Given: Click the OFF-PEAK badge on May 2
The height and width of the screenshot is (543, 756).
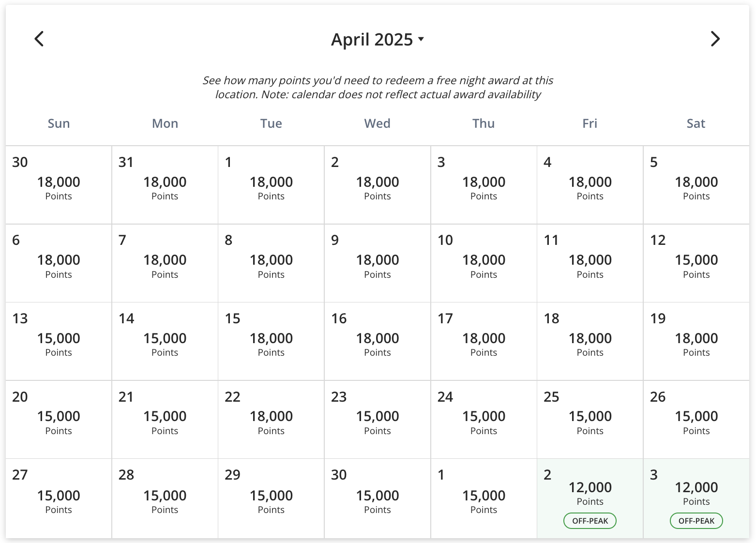Looking at the screenshot, I should click(590, 521).
